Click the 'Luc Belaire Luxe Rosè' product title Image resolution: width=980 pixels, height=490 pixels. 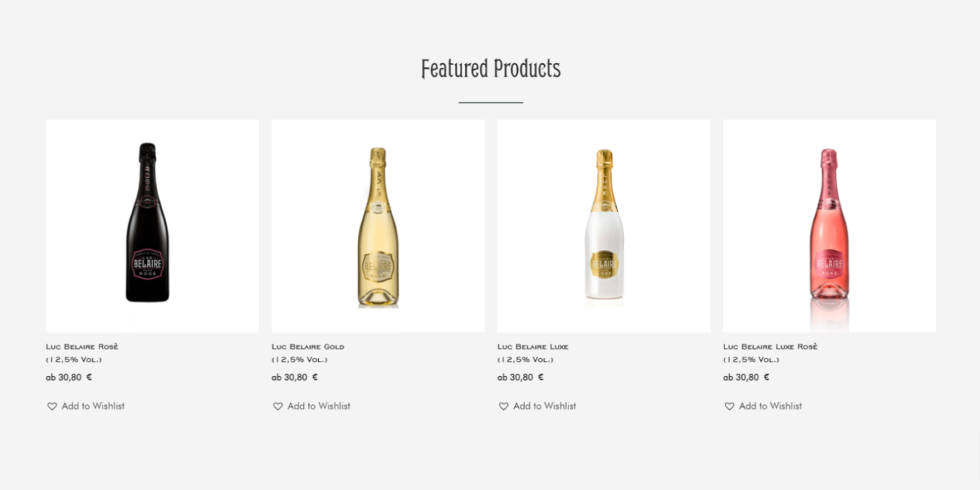click(770, 347)
